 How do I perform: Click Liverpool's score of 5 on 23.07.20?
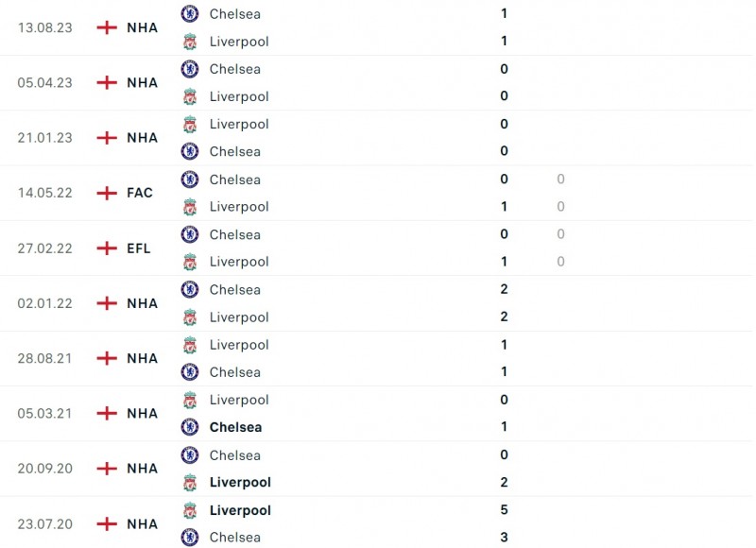point(504,510)
